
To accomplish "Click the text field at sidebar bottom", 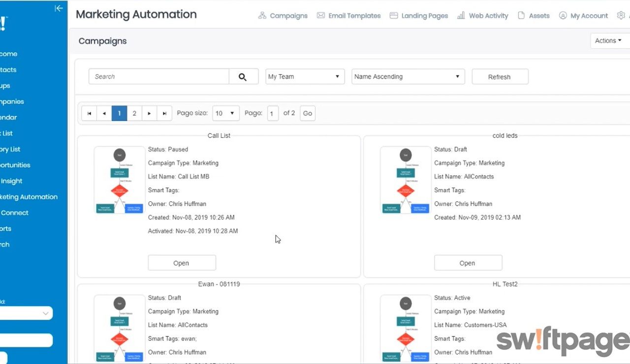I will pos(26,340).
